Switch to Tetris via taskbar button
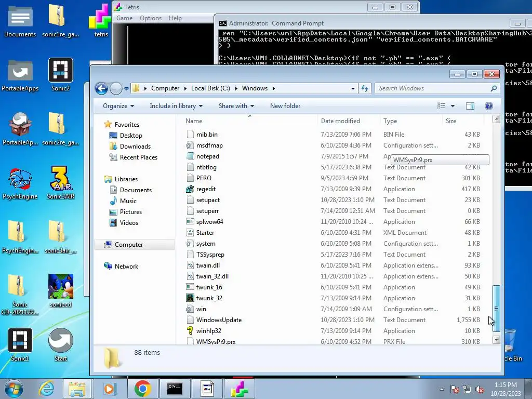This screenshot has height=399, width=532. pos(239,389)
